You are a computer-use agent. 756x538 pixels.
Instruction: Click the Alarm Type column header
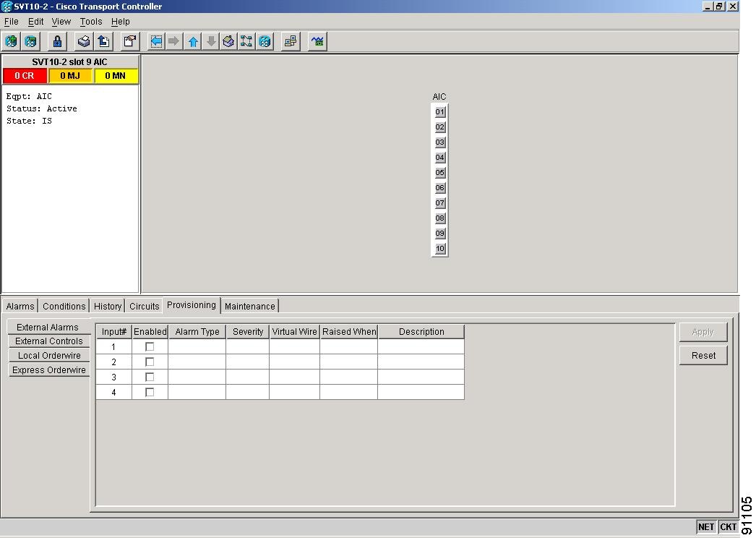coord(197,332)
